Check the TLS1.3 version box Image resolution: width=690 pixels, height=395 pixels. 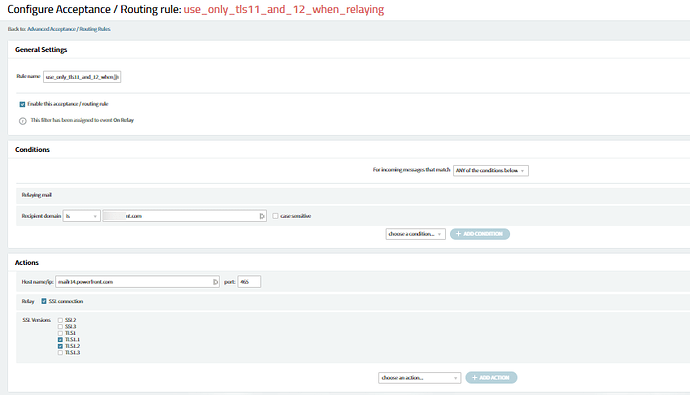60,353
